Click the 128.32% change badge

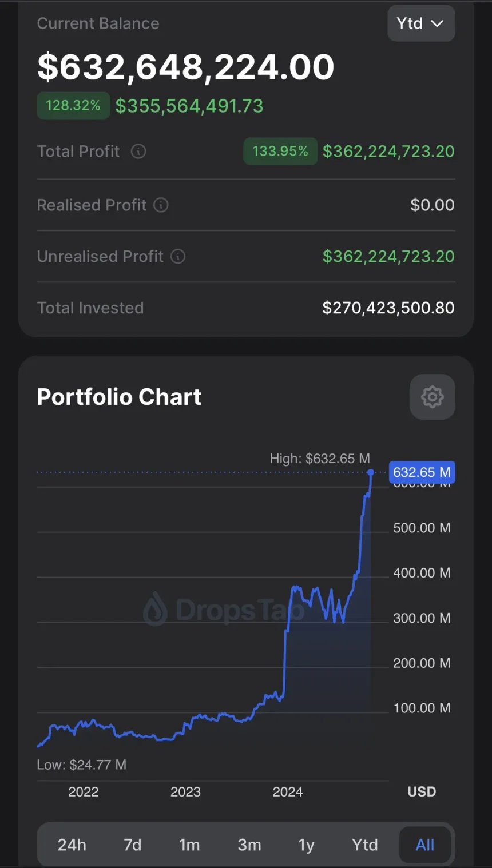coord(73,106)
